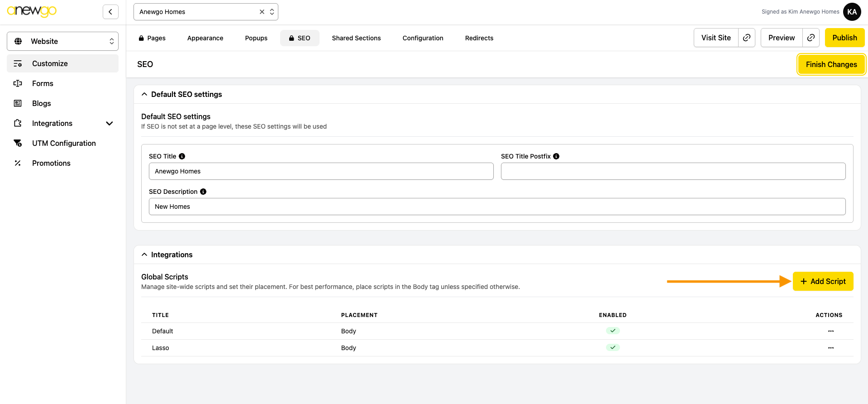868x404 pixels.
Task: Open actions menu for Default script
Action: point(830,331)
